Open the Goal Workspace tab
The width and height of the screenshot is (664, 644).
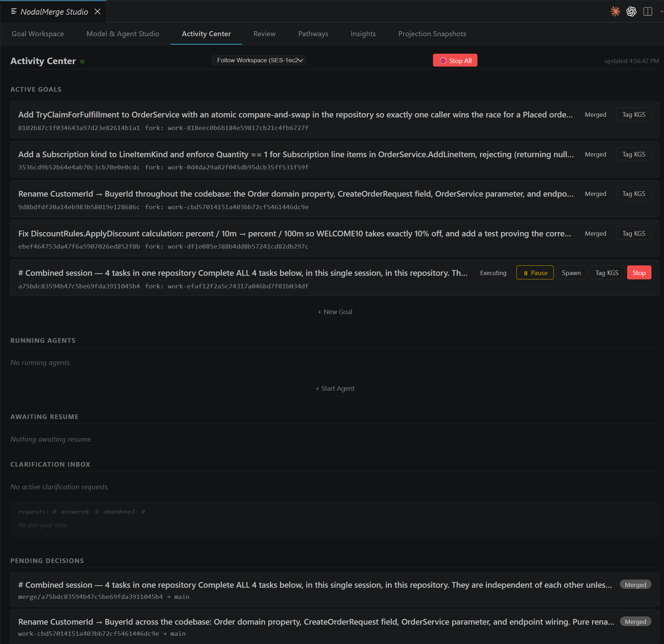tap(38, 34)
